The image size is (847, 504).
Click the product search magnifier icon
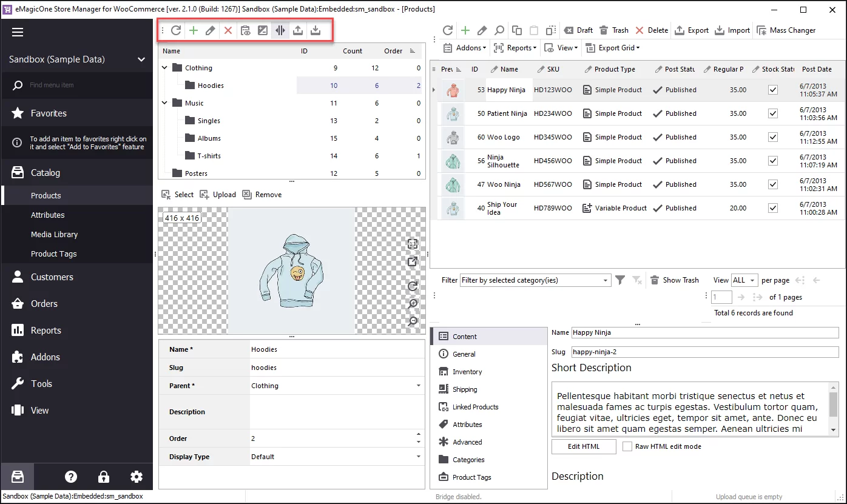(499, 30)
